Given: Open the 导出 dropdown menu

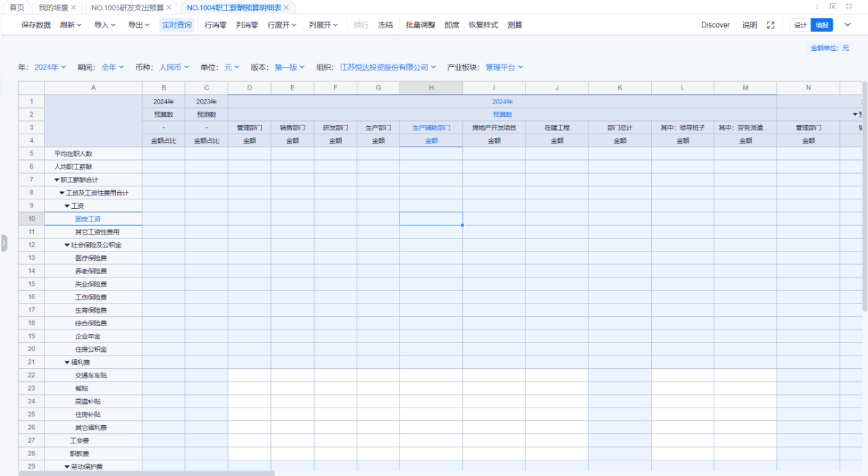Looking at the screenshot, I should click(139, 25).
